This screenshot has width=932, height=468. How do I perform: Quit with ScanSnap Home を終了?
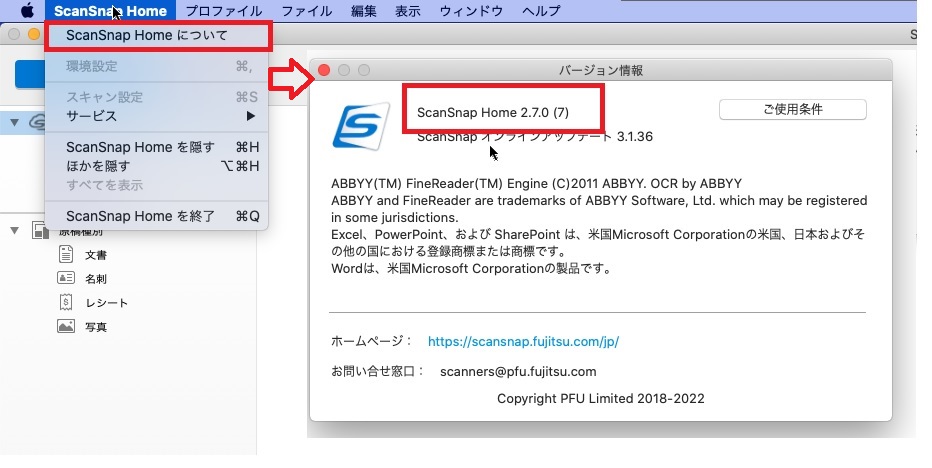click(156, 216)
